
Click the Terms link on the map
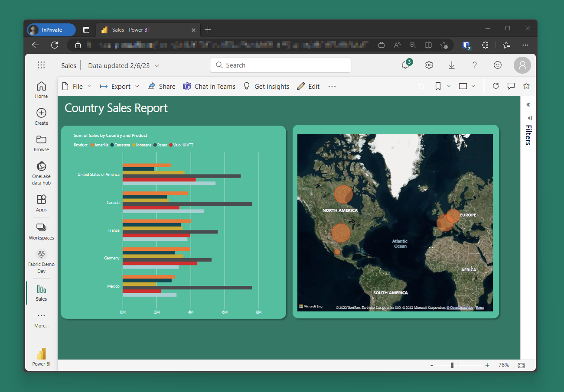480,308
